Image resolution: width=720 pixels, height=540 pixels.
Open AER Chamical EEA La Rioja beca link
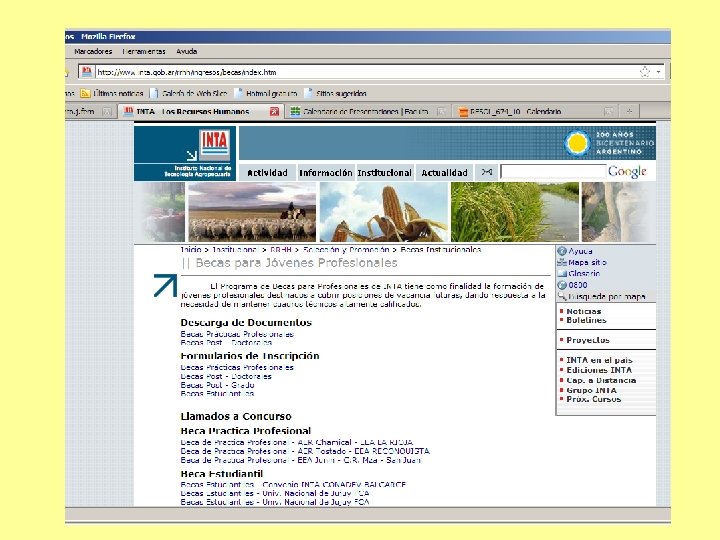pyautogui.click(x=297, y=443)
